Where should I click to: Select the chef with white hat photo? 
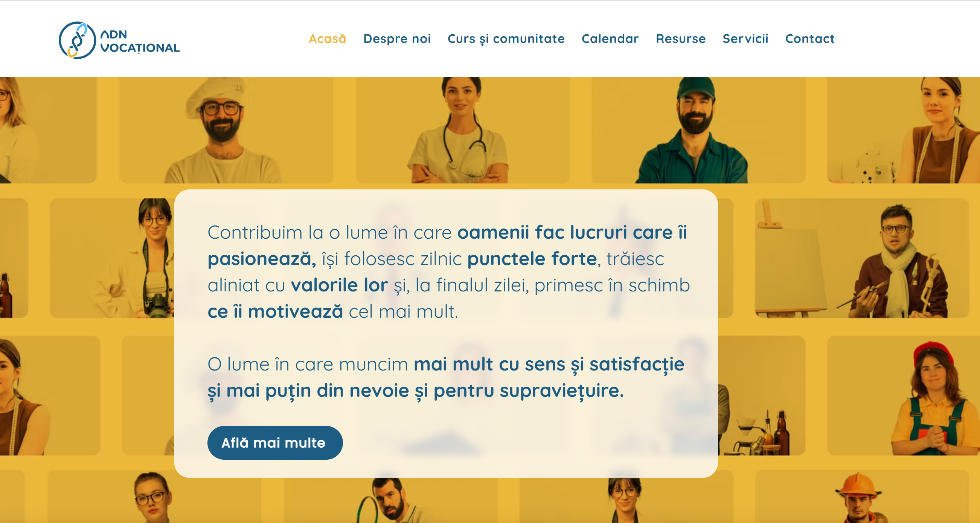point(226,130)
